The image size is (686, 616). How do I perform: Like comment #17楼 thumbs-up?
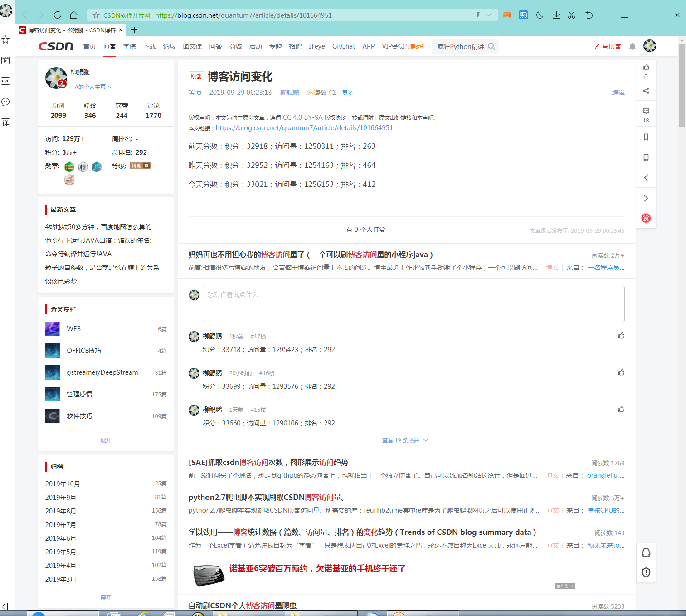pyautogui.click(x=621, y=336)
